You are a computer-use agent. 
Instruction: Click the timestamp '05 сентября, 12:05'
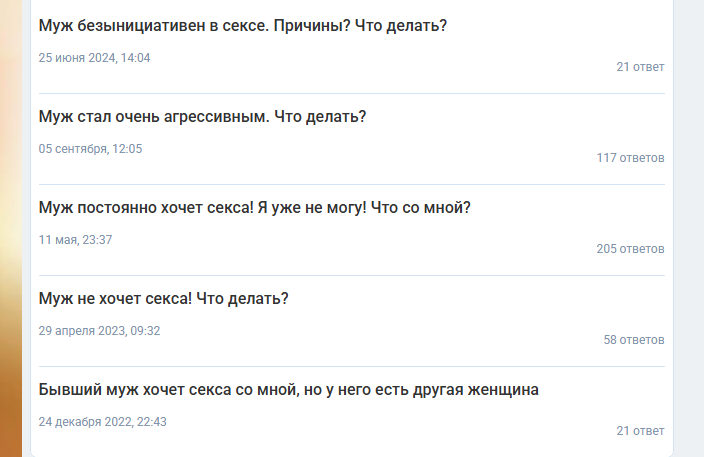[x=90, y=149]
